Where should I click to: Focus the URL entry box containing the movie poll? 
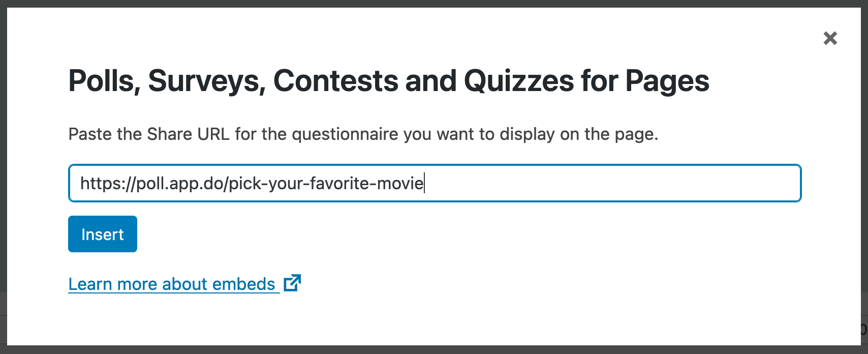point(434,183)
